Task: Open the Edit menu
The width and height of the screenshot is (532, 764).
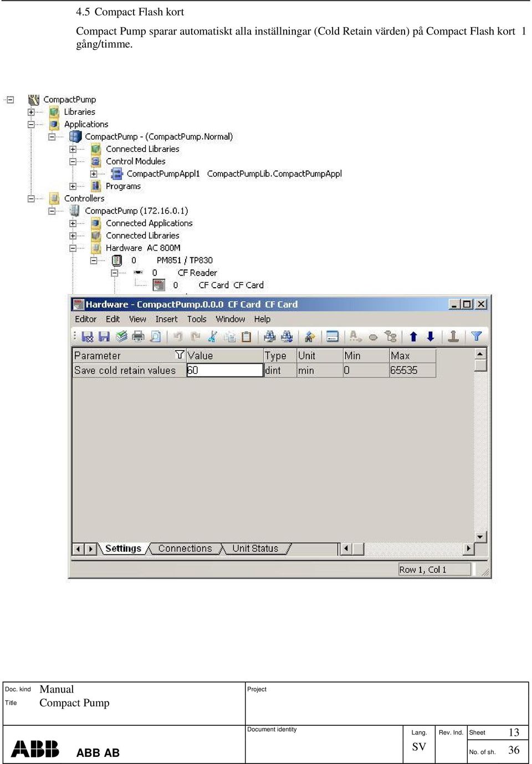Action: pyautogui.click(x=112, y=319)
